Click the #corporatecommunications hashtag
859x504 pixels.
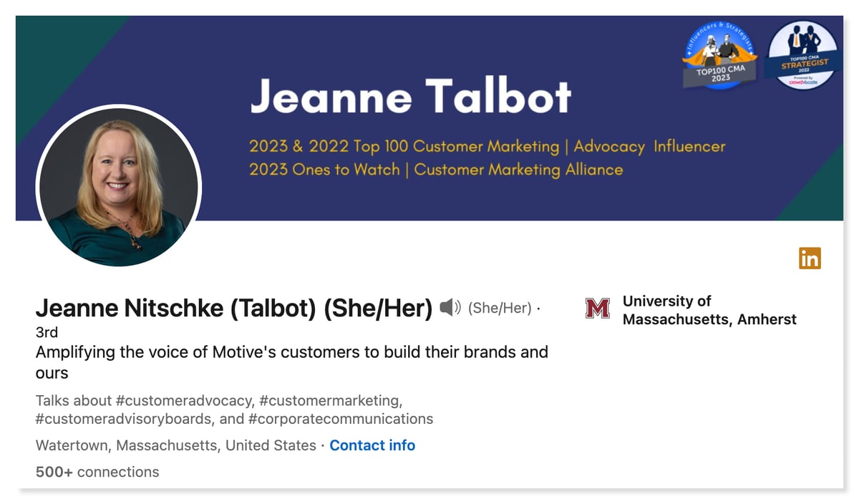point(341,419)
